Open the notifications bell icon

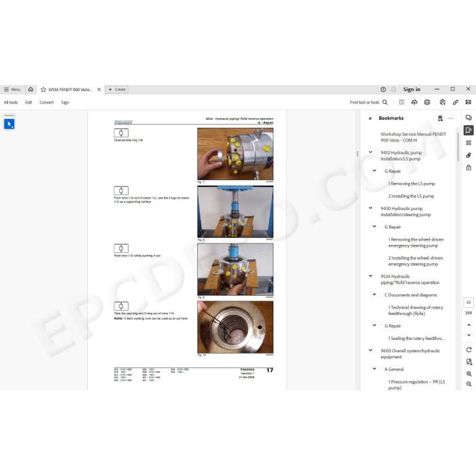click(394, 89)
